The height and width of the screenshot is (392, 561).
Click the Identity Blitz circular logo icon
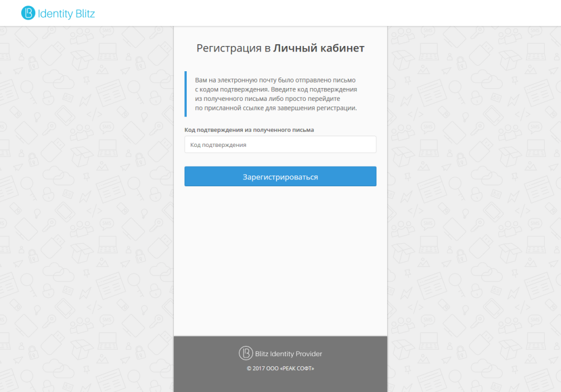coord(28,13)
